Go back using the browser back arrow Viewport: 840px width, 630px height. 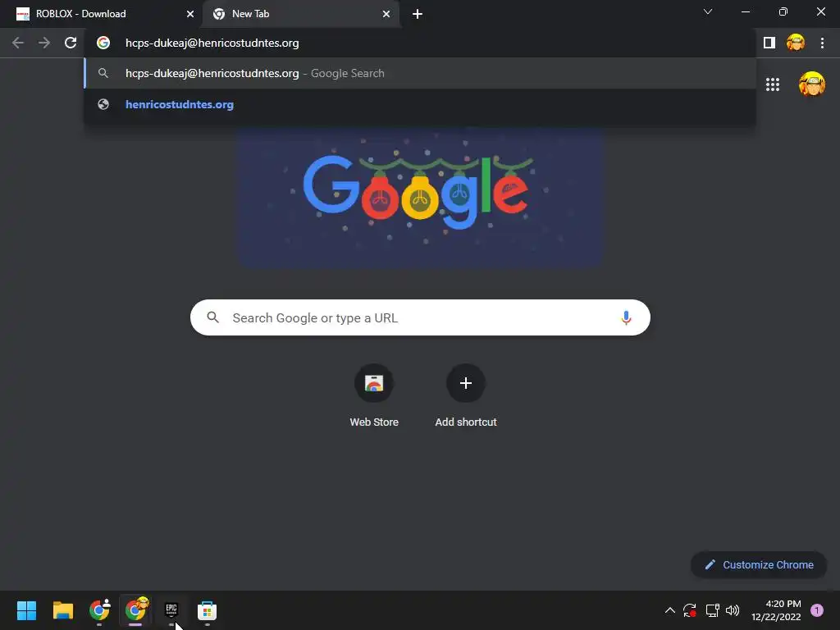(18, 43)
